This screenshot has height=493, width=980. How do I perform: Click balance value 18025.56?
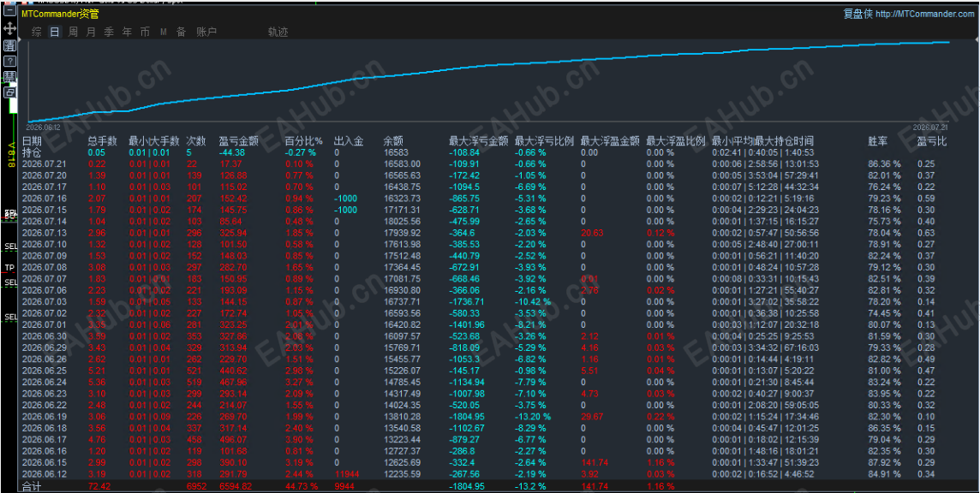pos(402,221)
